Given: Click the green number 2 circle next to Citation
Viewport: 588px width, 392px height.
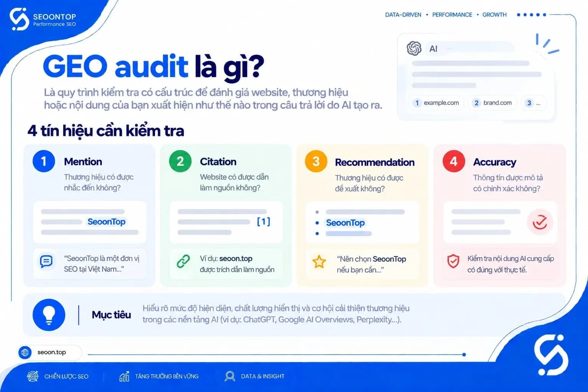Looking at the screenshot, I should [x=180, y=161].
